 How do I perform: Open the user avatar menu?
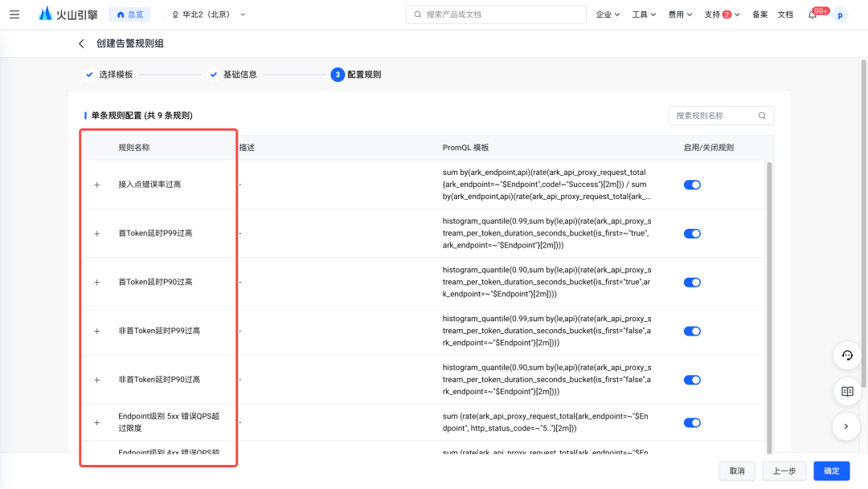point(841,15)
